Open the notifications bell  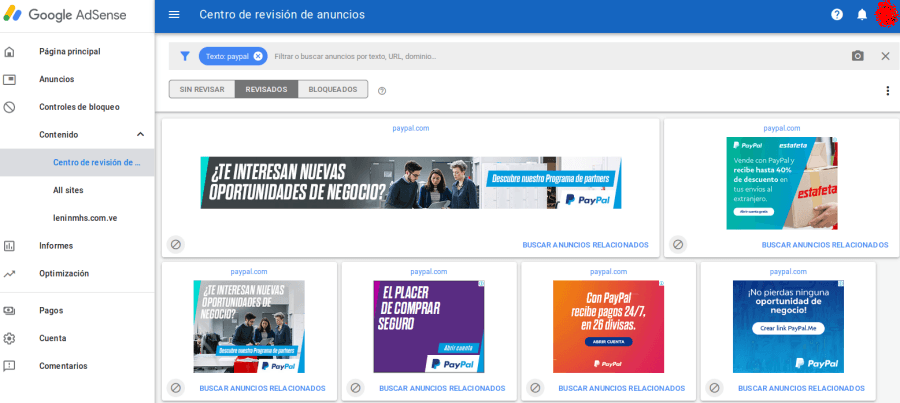click(862, 14)
